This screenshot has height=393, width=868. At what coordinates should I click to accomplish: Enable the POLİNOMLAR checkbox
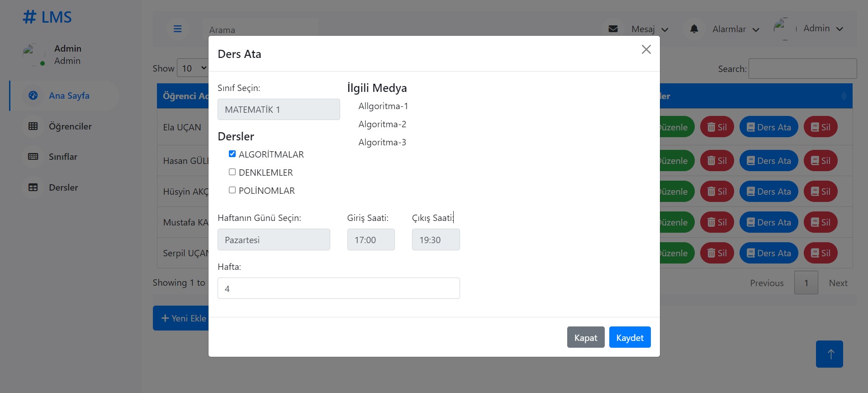click(232, 190)
